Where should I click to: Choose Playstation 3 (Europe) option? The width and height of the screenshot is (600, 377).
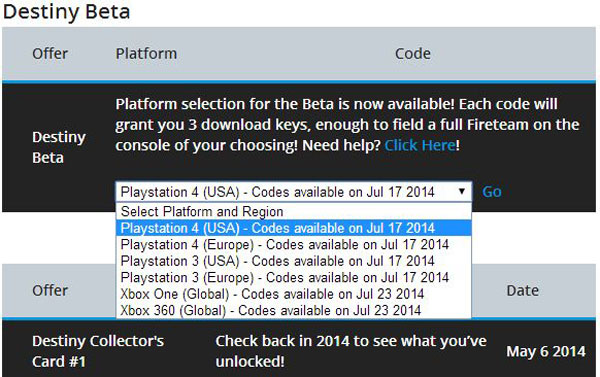[293, 277]
